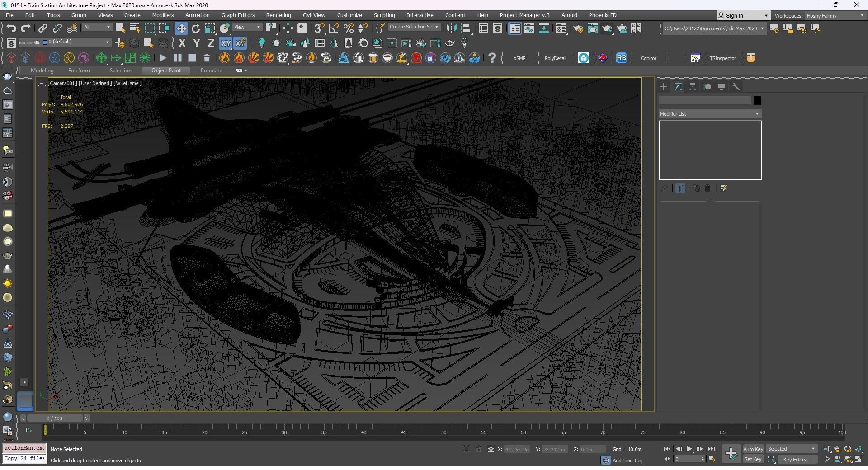Viewport: 868px width, 470px height.
Task: Toggle the XY plane constraint
Action: pos(225,43)
